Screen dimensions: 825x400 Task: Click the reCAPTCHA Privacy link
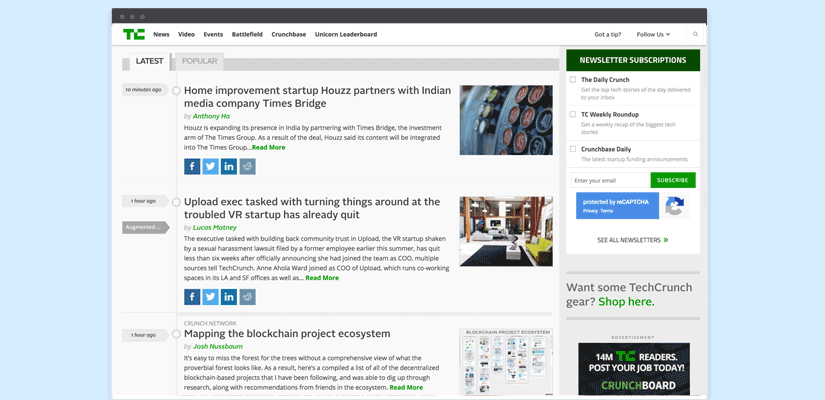pos(590,211)
